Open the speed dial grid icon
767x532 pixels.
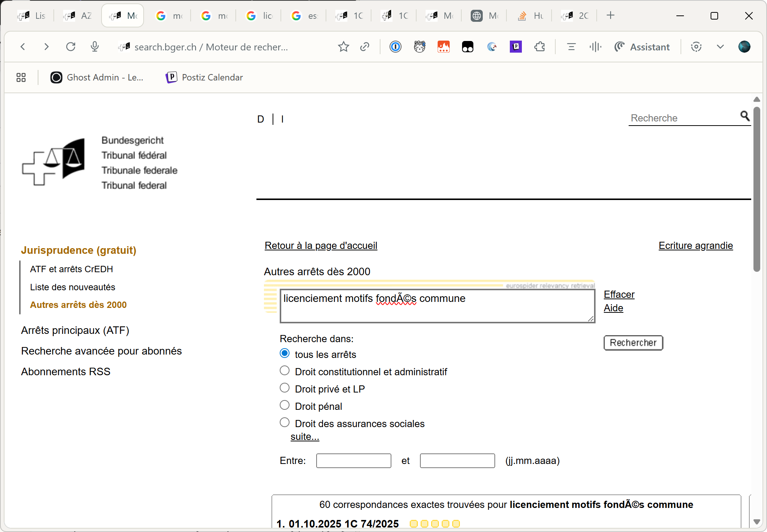coord(21,77)
